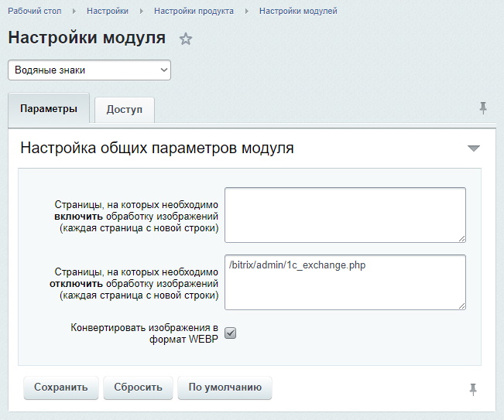The image size is (504, 420).
Task: Click breadcrumb arrow after Рабочий стол
Action: click(x=76, y=12)
